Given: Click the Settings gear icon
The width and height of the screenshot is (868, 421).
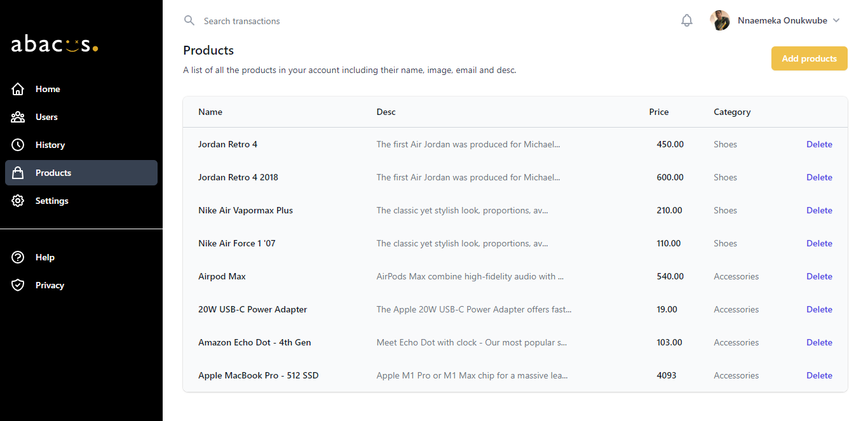Looking at the screenshot, I should [18, 201].
